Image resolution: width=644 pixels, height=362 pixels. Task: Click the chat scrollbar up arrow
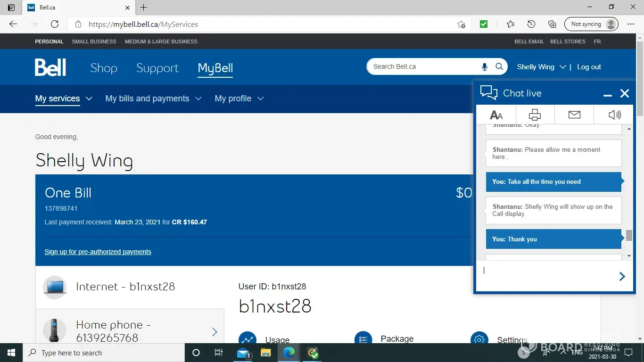pyautogui.click(x=629, y=129)
